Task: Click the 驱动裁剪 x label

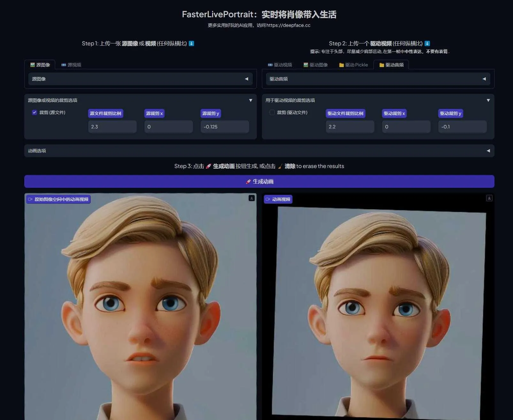Action: pos(394,113)
